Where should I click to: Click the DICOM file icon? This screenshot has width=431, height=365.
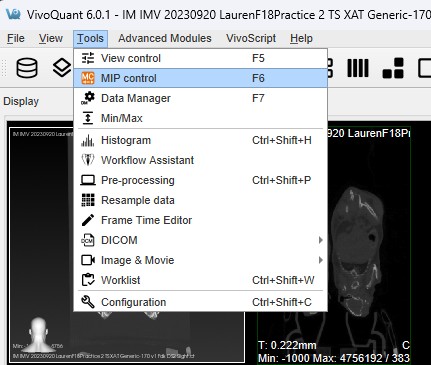coord(88,240)
